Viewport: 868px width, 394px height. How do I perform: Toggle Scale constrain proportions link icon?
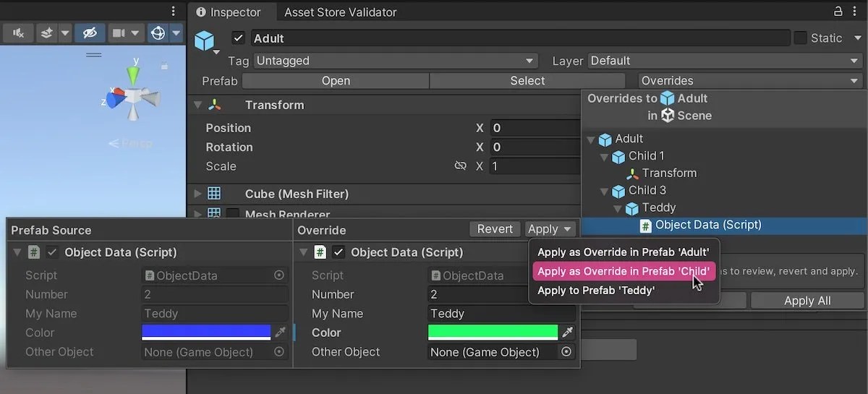(x=460, y=166)
